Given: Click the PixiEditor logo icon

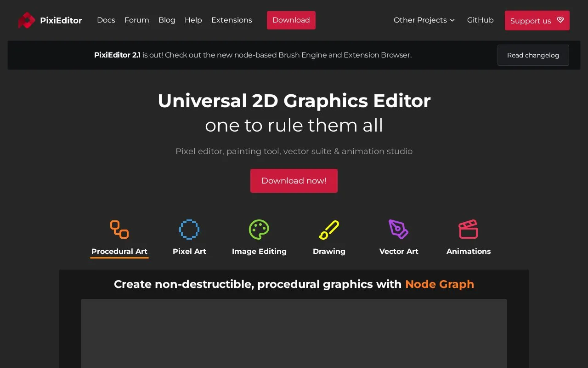Looking at the screenshot, I should tap(27, 20).
